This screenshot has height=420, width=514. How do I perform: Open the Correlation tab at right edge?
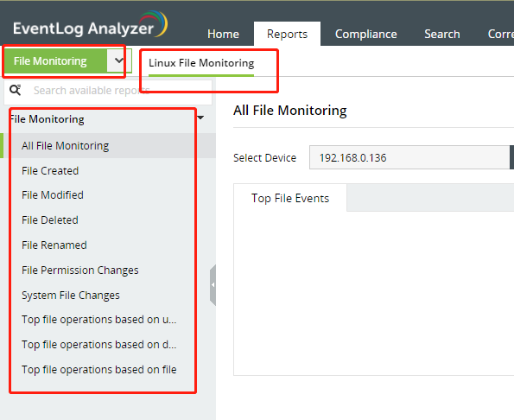pyautogui.click(x=500, y=34)
